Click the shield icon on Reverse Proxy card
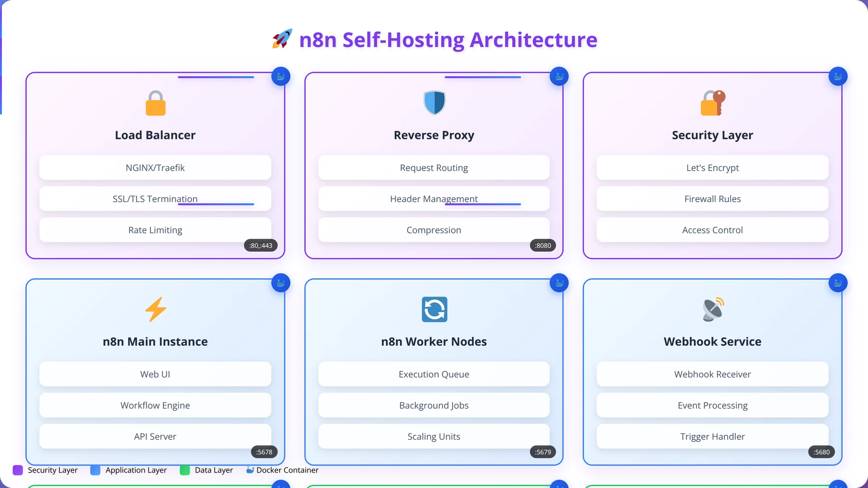Screen dimensions: 868x488 pos(434,103)
